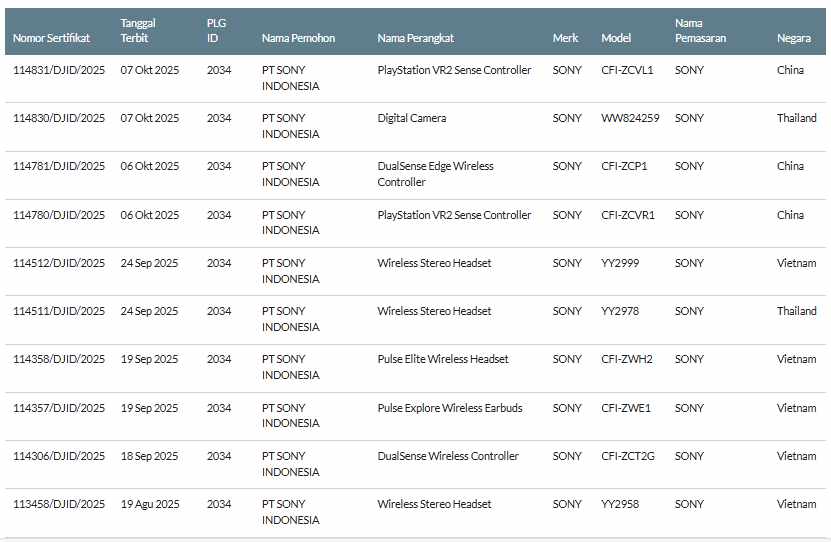The height and width of the screenshot is (542, 831).
Task: Click model number CFI-ZCT2G
Action: tap(628, 456)
